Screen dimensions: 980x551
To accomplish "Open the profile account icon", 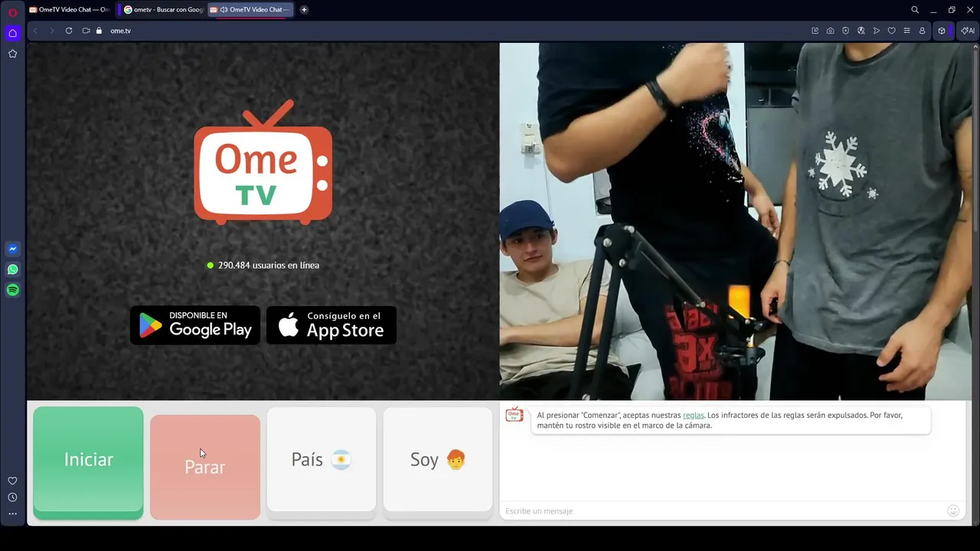I will click(923, 31).
